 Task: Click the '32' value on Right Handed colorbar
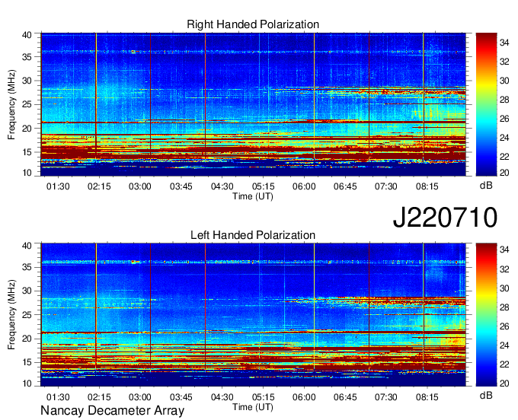pyautogui.click(x=504, y=62)
